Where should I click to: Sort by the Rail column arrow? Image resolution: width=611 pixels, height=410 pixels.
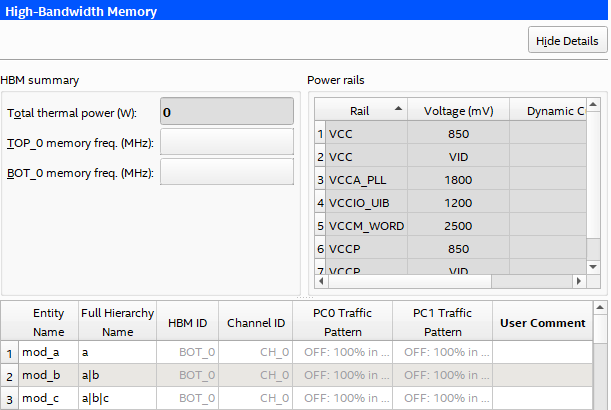click(x=400, y=109)
